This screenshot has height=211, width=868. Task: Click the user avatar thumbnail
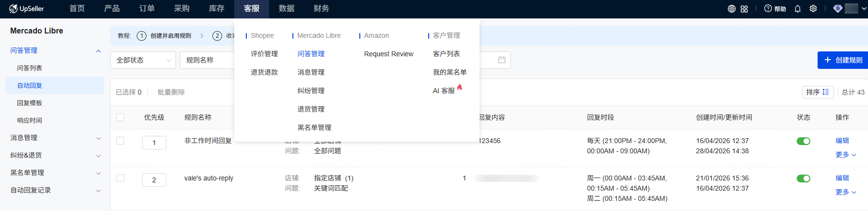pyautogui.click(x=851, y=9)
